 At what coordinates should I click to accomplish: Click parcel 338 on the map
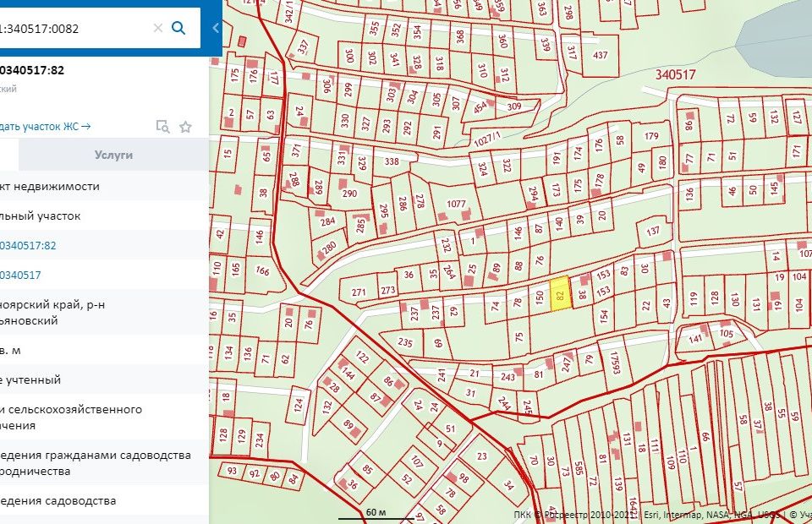click(392, 161)
